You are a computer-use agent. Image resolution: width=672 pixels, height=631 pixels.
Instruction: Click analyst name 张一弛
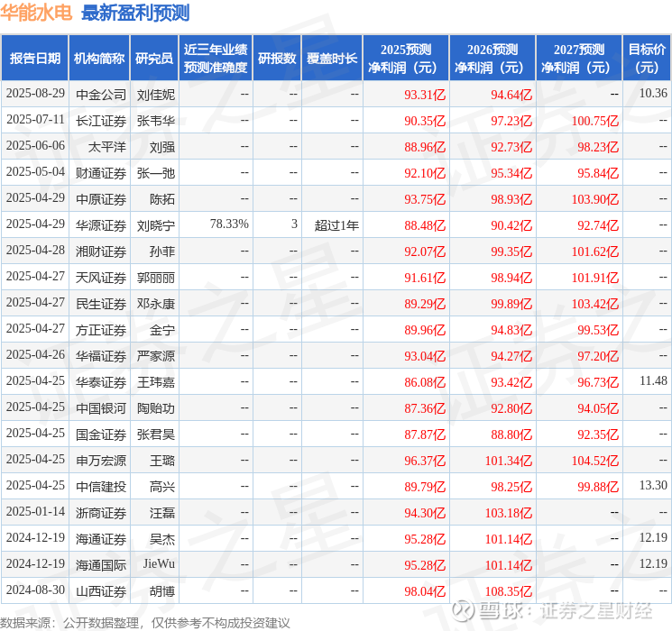click(155, 173)
